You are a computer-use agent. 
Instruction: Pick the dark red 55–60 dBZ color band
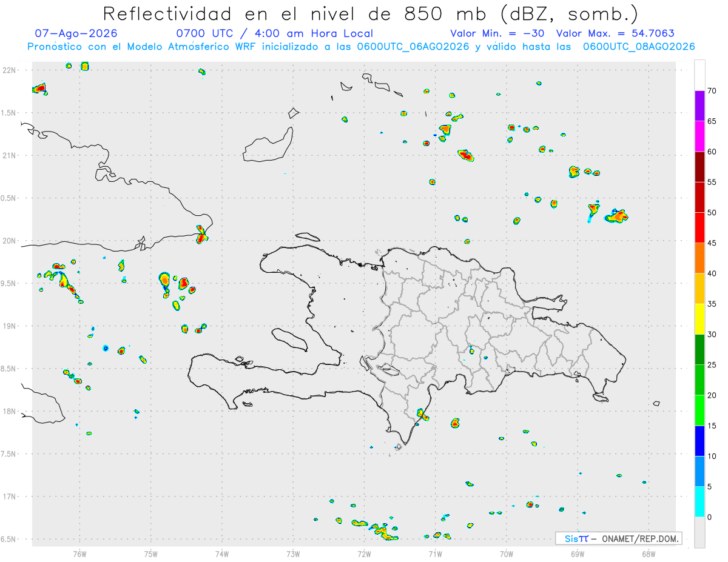(x=699, y=167)
